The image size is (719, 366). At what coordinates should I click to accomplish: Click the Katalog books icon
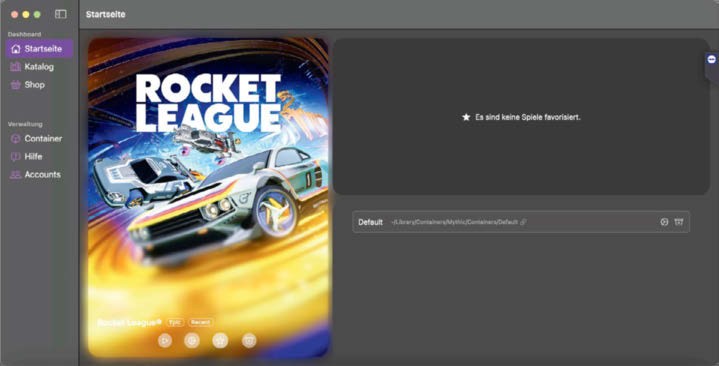tap(16, 67)
